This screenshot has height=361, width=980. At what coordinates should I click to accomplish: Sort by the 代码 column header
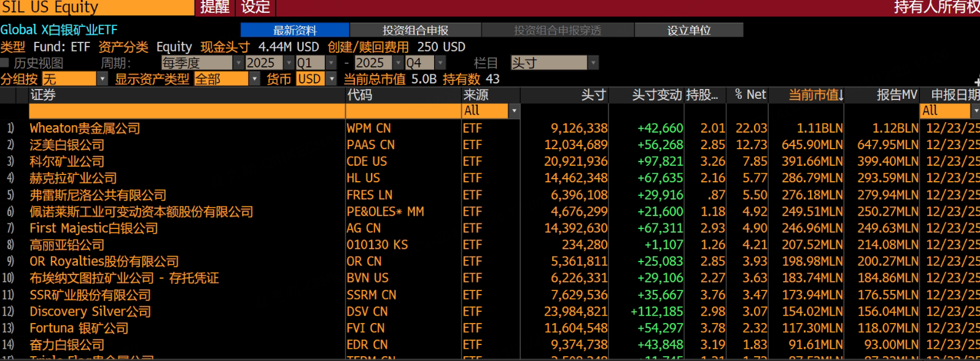tap(403, 95)
